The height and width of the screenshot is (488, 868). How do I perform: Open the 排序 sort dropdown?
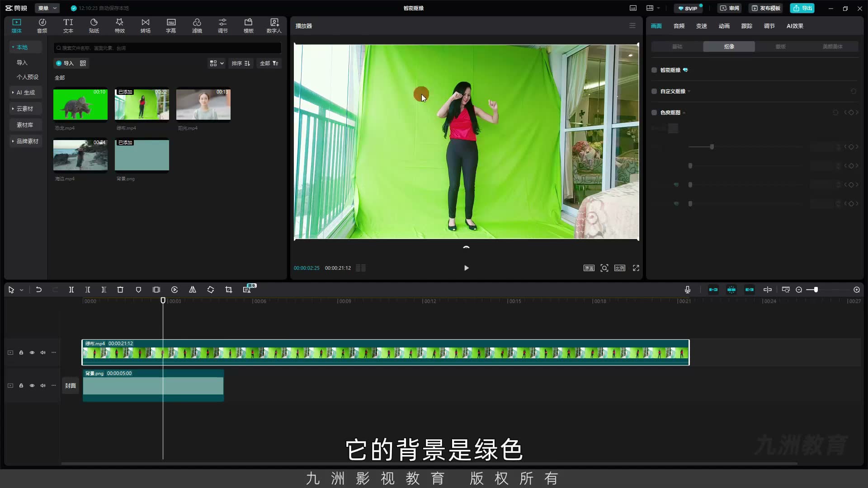(241, 63)
